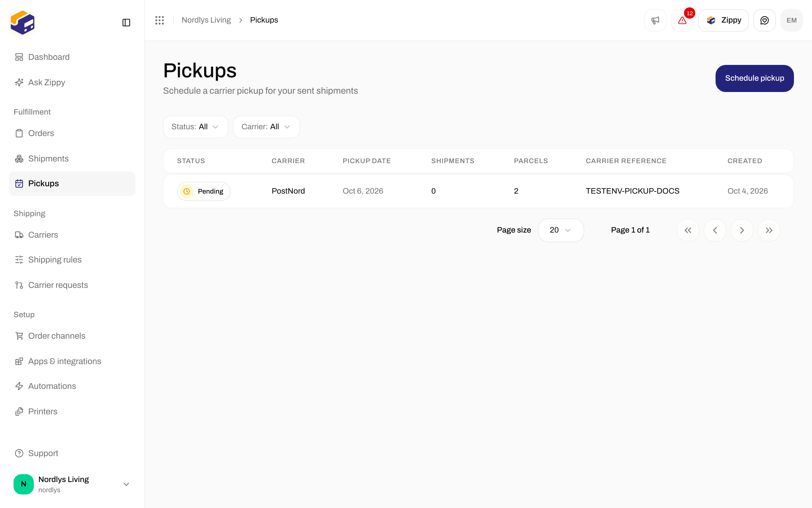Click the PostNord carrier cell
This screenshot has height=508, width=812.
[288, 191]
